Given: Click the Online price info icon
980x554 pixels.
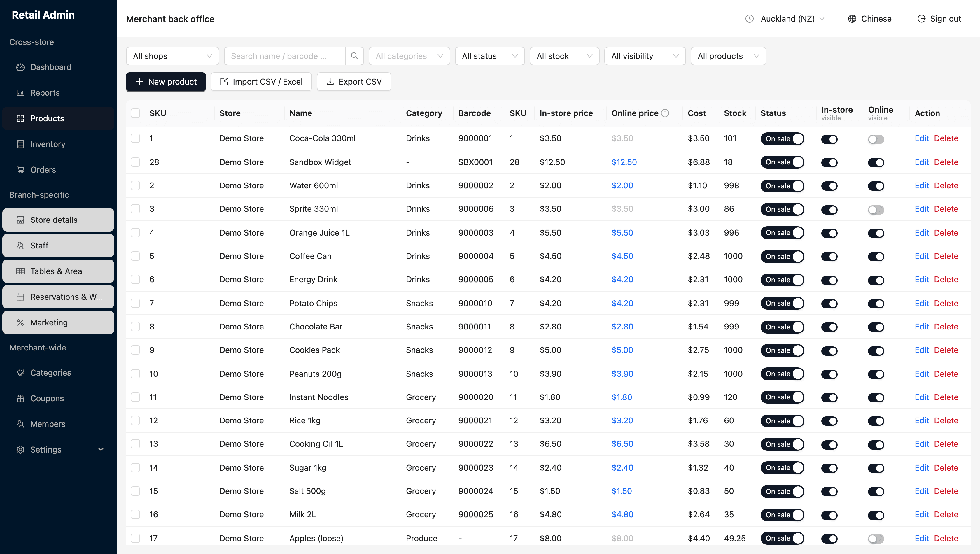Looking at the screenshot, I should point(665,113).
